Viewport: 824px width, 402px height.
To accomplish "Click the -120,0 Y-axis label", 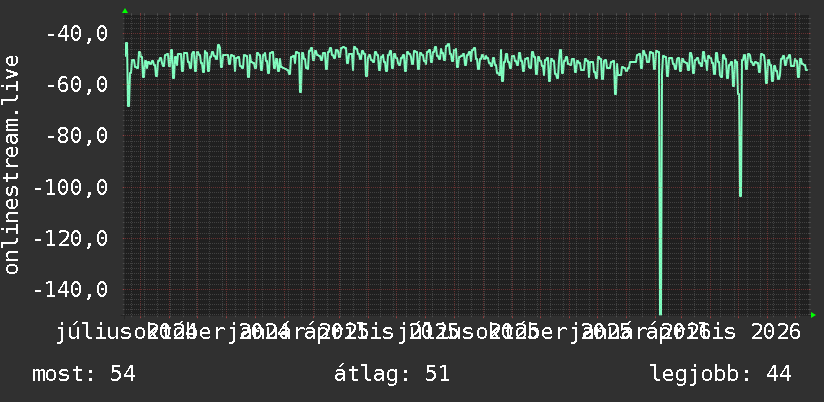I will pyautogui.click(x=71, y=239).
